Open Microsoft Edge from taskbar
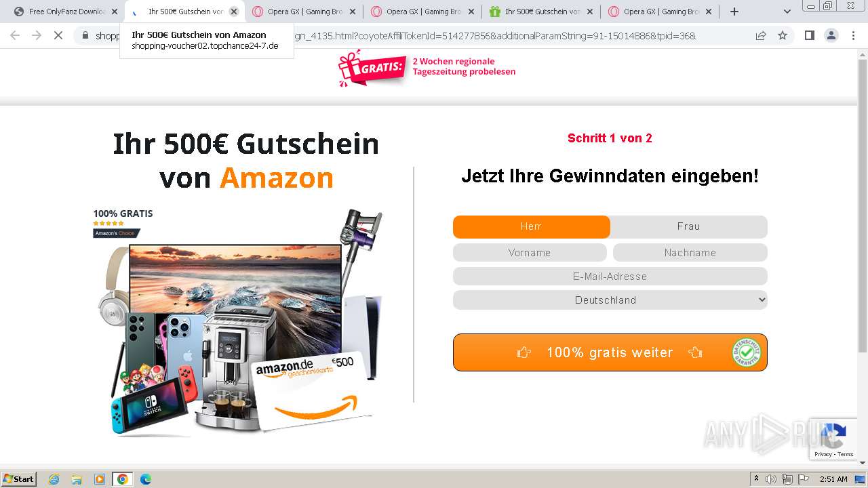The height and width of the screenshot is (488, 868). click(x=145, y=479)
